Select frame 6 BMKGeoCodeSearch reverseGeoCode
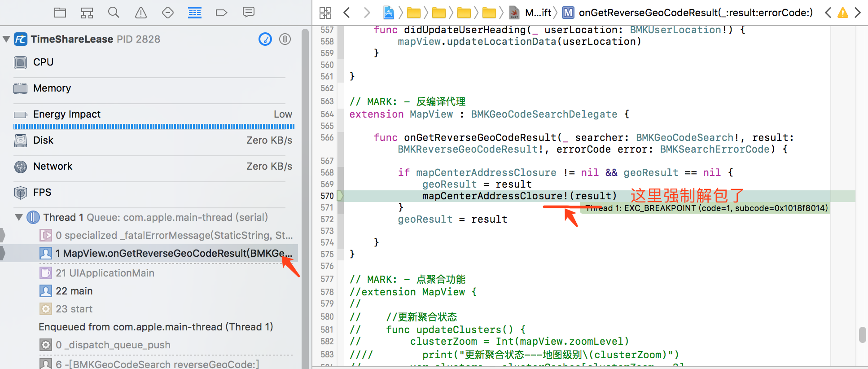Image resolution: width=868 pixels, height=369 pixels. tap(149, 364)
